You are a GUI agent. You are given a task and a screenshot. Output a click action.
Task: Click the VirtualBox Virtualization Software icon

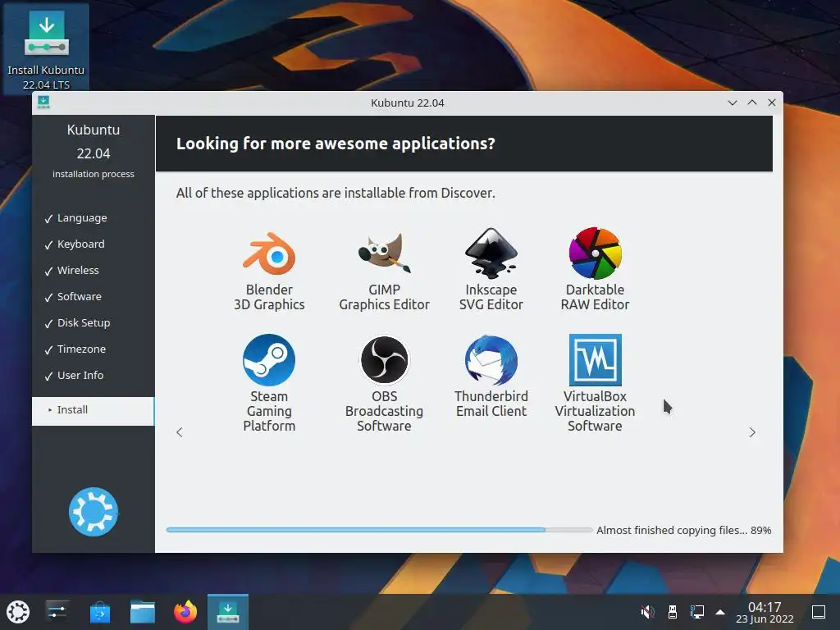tap(595, 360)
